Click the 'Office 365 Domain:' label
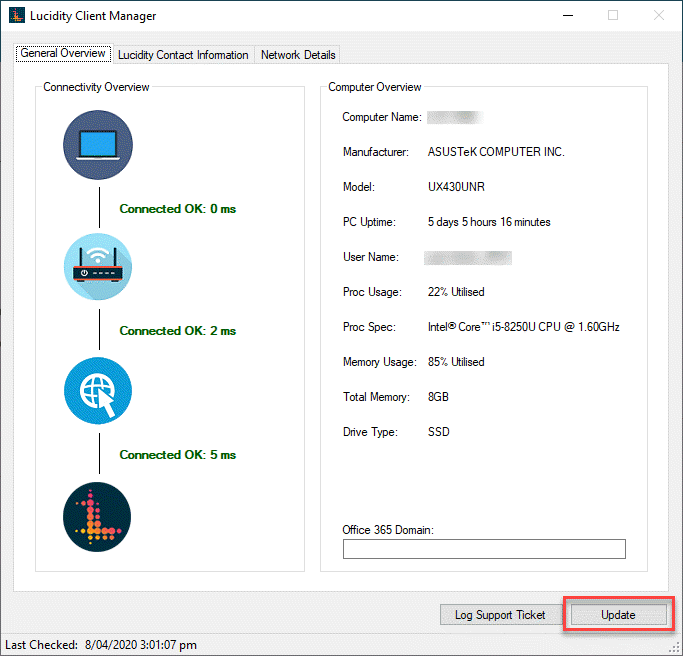 pyautogui.click(x=388, y=530)
